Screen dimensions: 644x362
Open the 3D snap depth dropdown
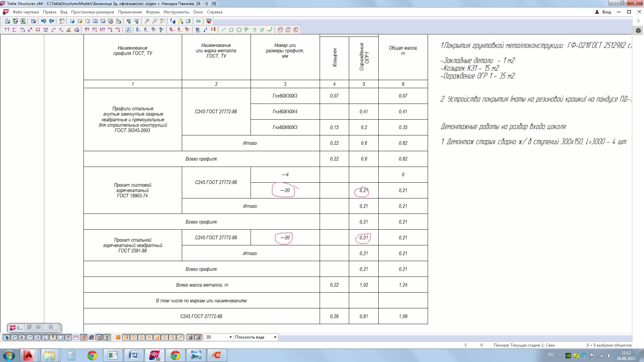coord(230,337)
